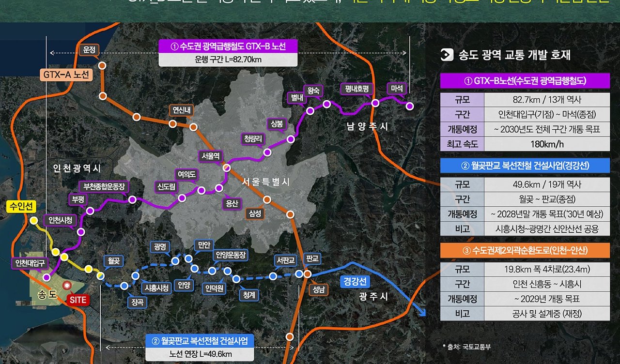Click the 광주시 region name
Screen dimensions: 620x364
[x=373, y=296]
